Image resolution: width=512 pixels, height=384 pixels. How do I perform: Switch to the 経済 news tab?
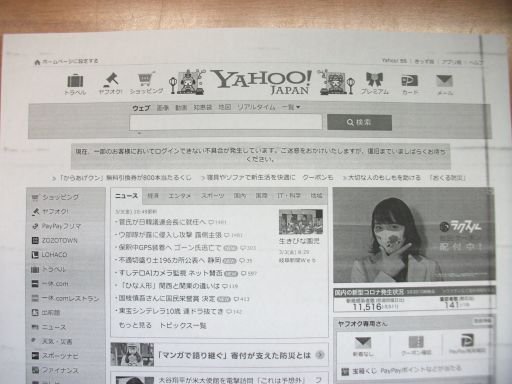[x=153, y=196]
